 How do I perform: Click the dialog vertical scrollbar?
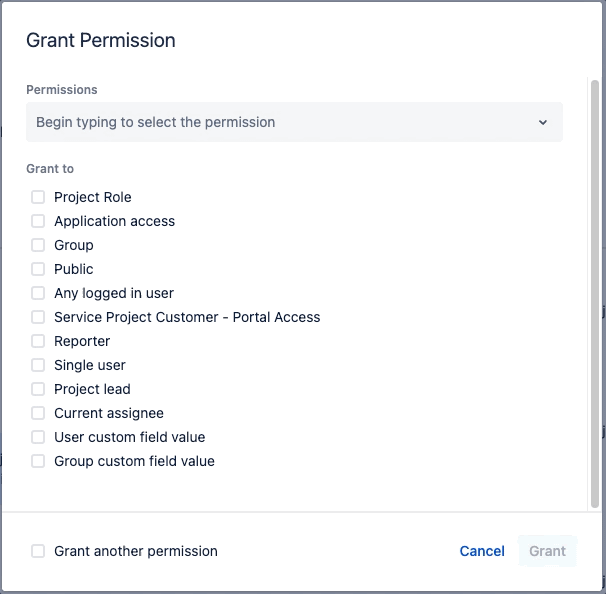[x=595, y=290]
